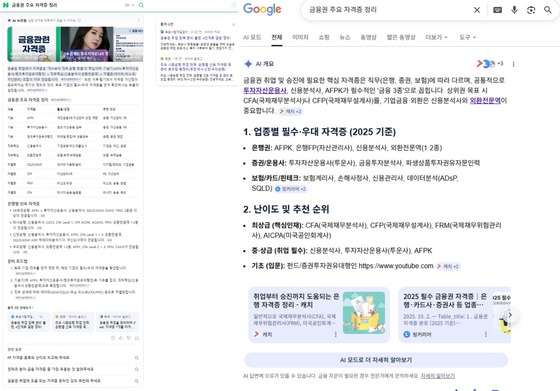Click the Google search magnifier button
The image size is (560, 391).
click(x=548, y=10)
